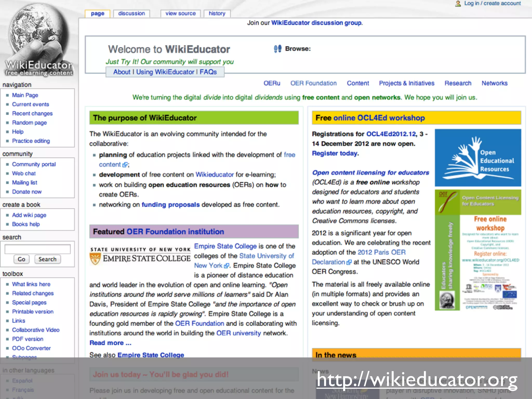Open the FAQs link
This screenshot has height=399, width=532.
208,72
